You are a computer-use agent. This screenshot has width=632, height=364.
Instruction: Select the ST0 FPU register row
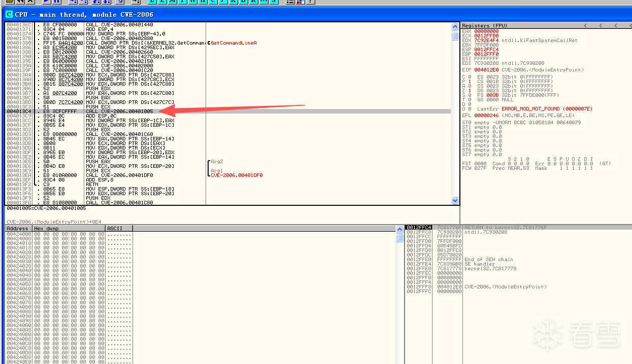point(522,123)
